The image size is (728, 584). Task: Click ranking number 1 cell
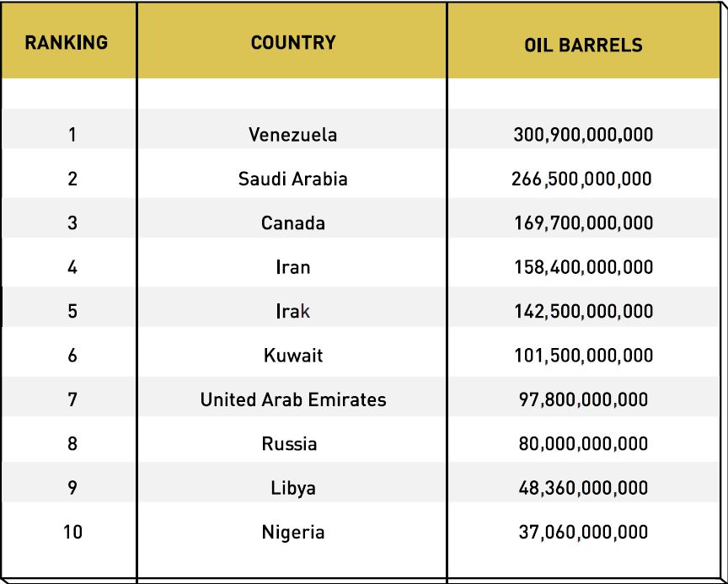(x=72, y=134)
